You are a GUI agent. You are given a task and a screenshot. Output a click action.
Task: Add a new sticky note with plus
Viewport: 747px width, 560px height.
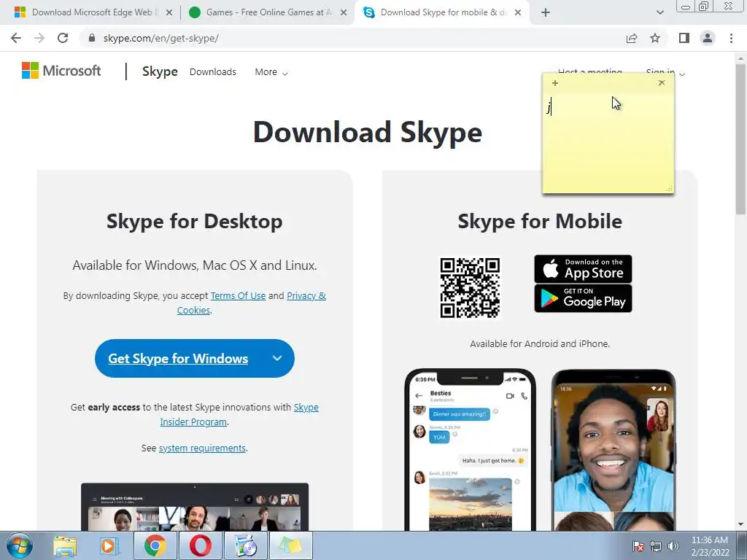[555, 83]
